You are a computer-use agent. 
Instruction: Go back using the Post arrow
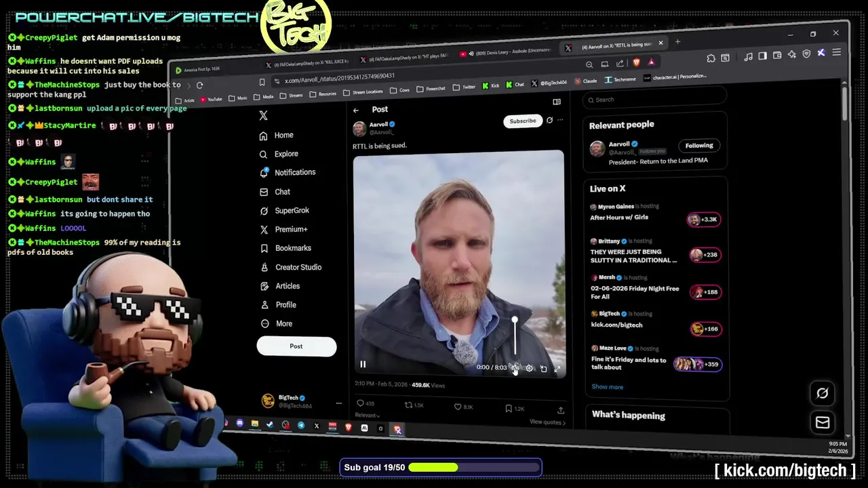point(356,110)
